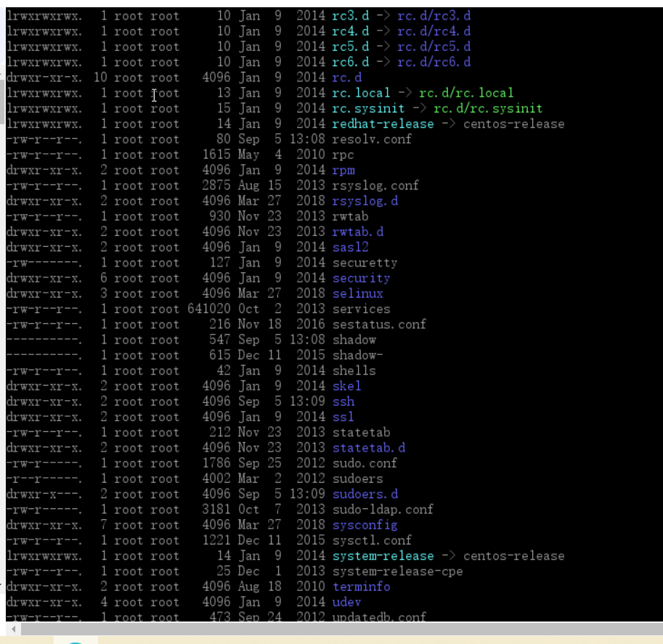Click the securetty file name
Image resolution: width=663 pixels, height=644 pixels.
365,263
